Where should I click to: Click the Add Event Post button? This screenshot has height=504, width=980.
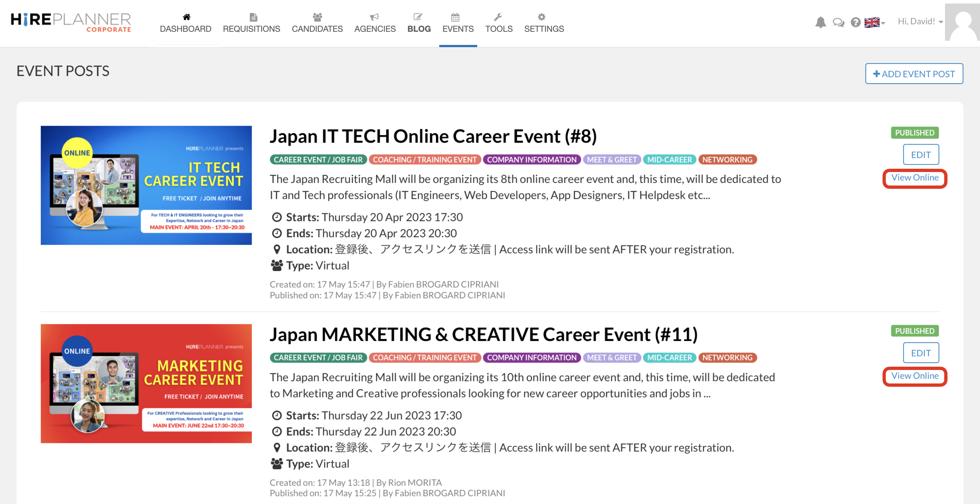(x=914, y=74)
